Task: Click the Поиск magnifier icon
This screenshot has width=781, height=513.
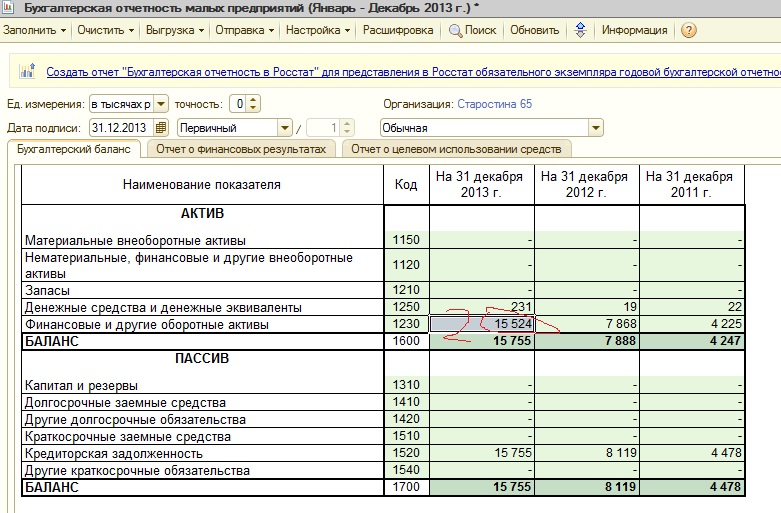Action: click(455, 30)
